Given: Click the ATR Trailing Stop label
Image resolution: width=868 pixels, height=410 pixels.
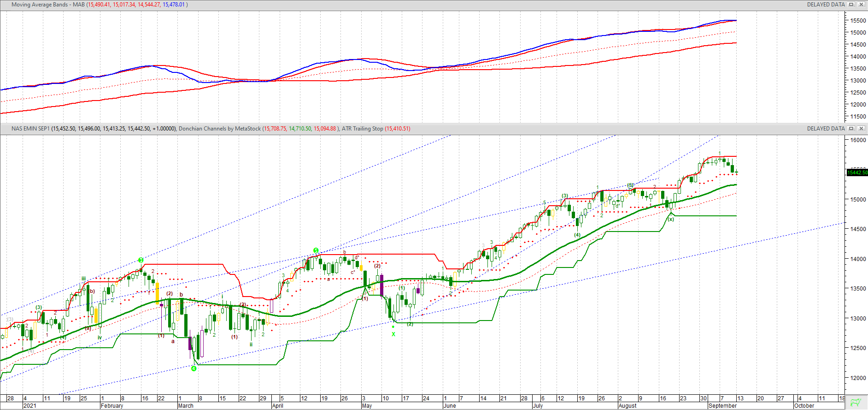Looking at the screenshot, I should tap(362, 129).
